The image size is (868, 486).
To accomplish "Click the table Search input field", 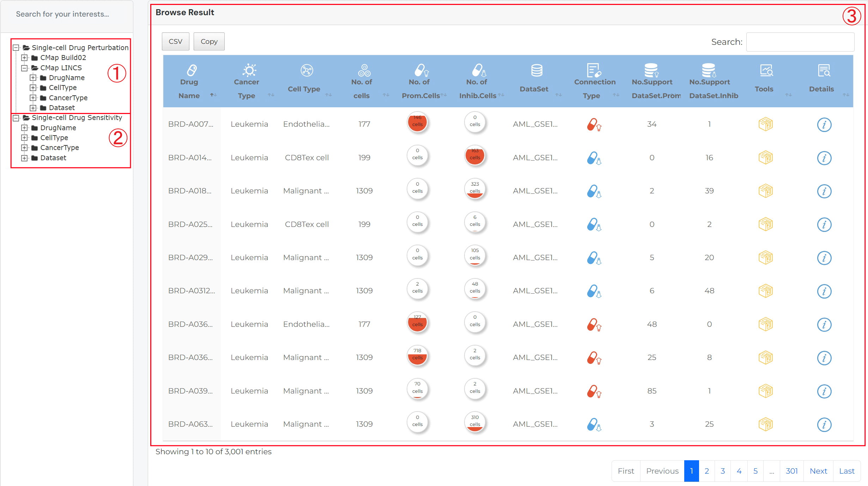I will [800, 42].
